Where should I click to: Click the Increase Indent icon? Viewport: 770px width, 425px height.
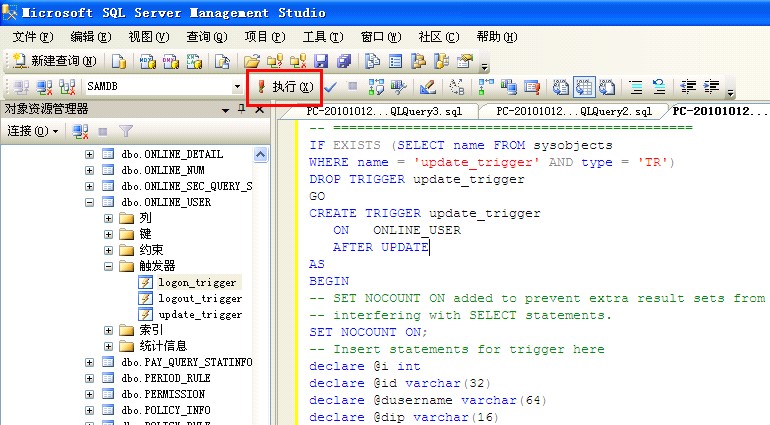tap(712, 87)
